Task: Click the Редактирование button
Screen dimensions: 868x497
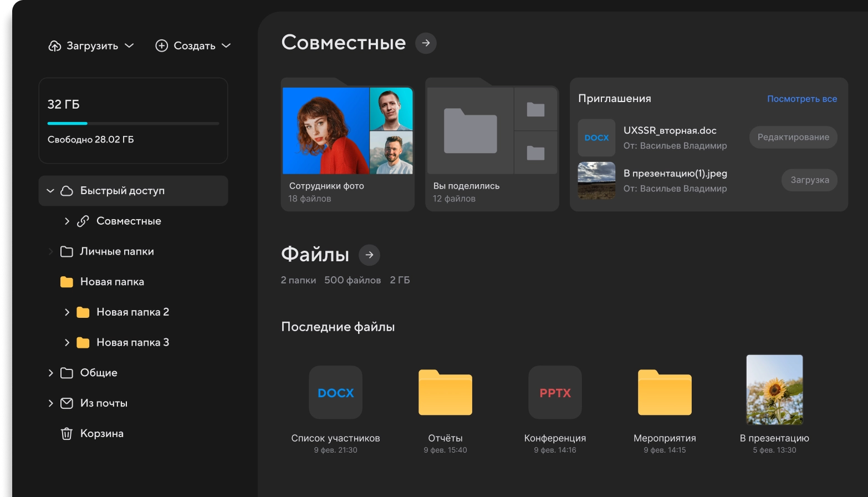Action: (793, 138)
